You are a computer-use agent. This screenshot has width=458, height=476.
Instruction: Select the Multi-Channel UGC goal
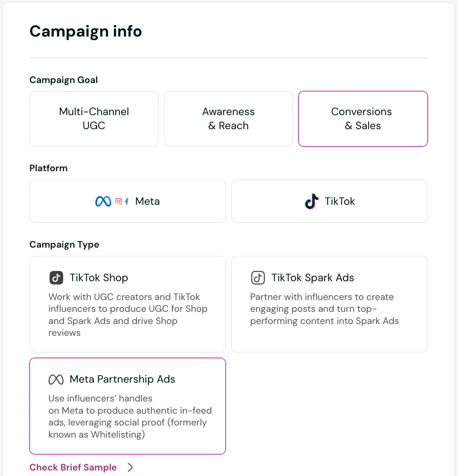tap(94, 118)
